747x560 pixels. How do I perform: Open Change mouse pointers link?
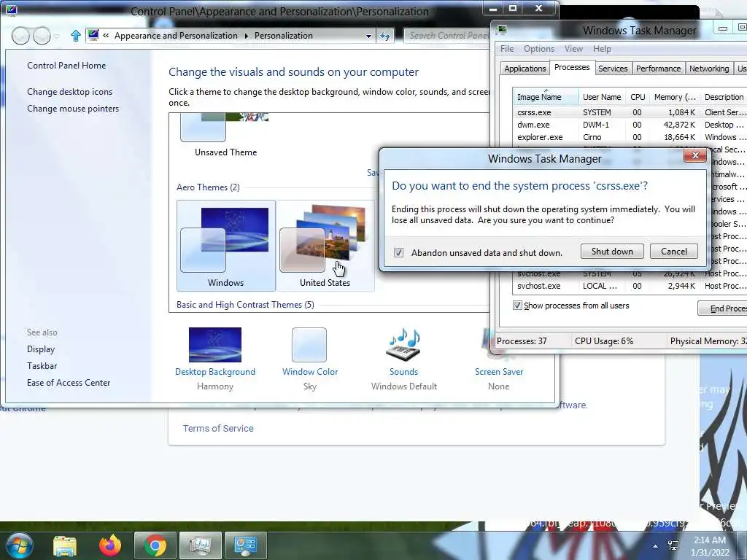[x=73, y=109]
